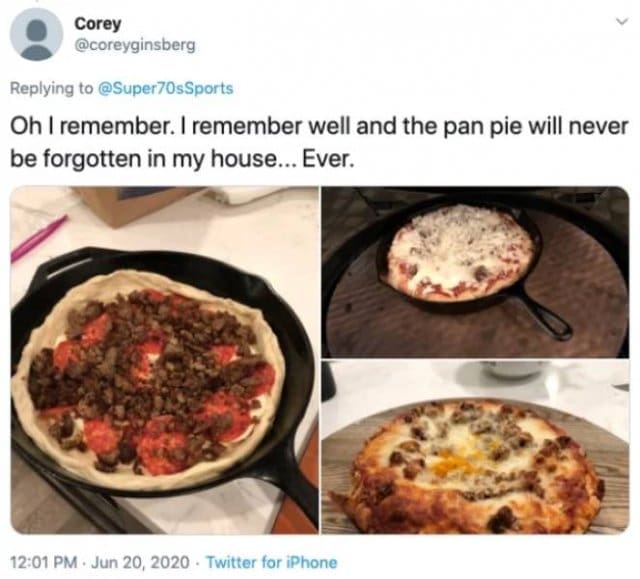Open the Twitter for iPhone source link
The height and width of the screenshot is (579, 640).
tap(272, 562)
